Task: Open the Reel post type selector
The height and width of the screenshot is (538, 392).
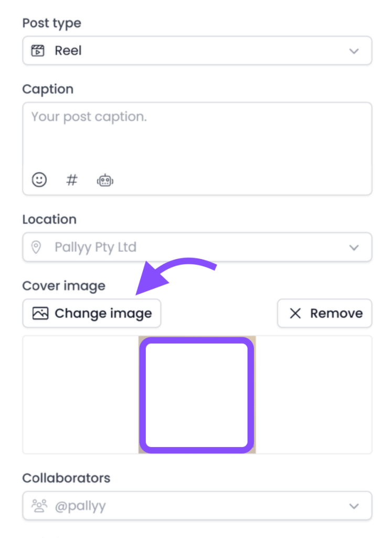Action: point(197,51)
